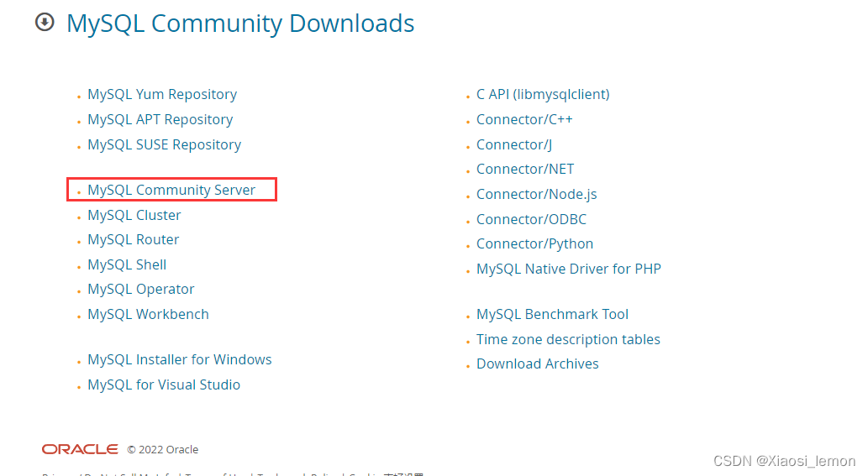Go to Download Archives
Screen dimensions: 868x476
(x=538, y=364)
